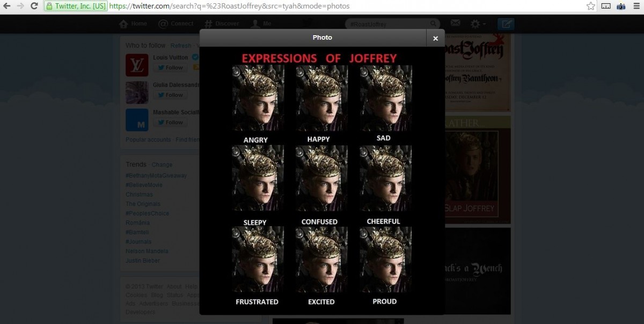
Task: Click the Developers footer link
Action: click(x=140, y=312)
